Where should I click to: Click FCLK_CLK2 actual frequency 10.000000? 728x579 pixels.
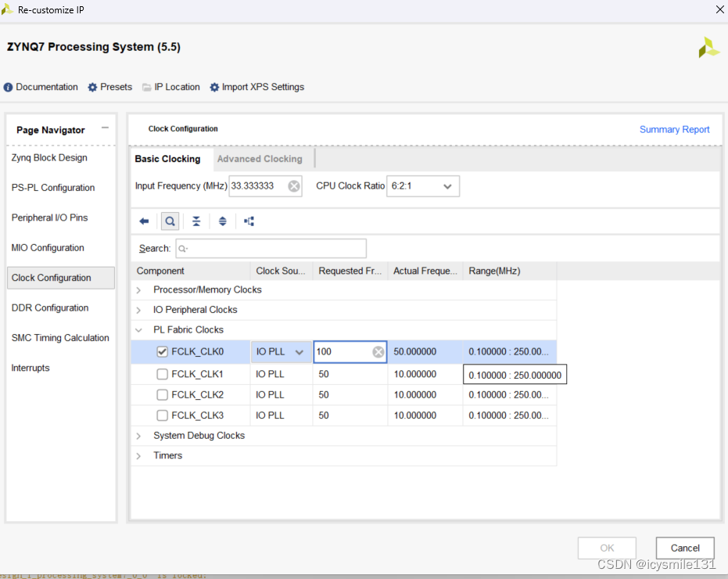[425, 395]
